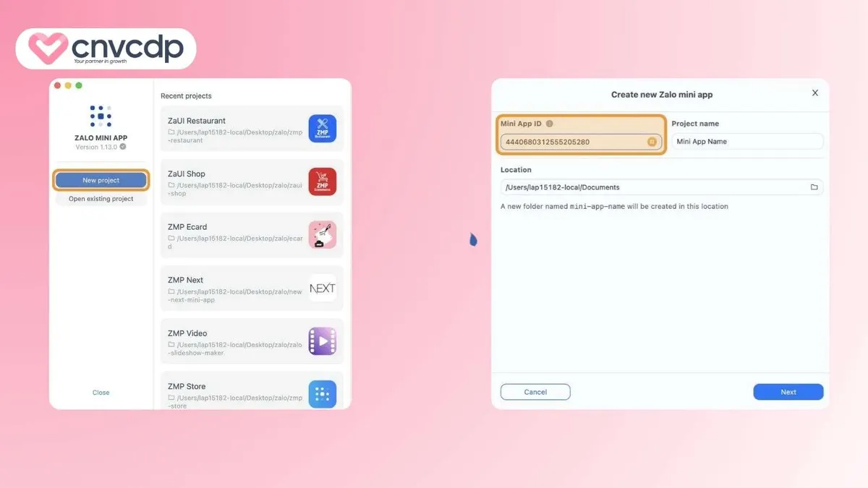Browse location with the folder icon

pos(814,187)
